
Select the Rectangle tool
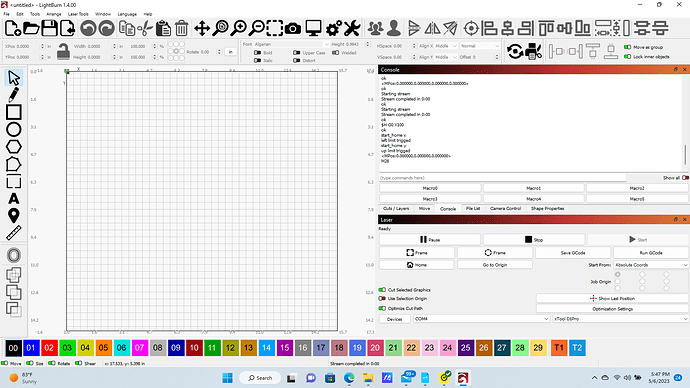pyautogui.click(x=14, y=112)
